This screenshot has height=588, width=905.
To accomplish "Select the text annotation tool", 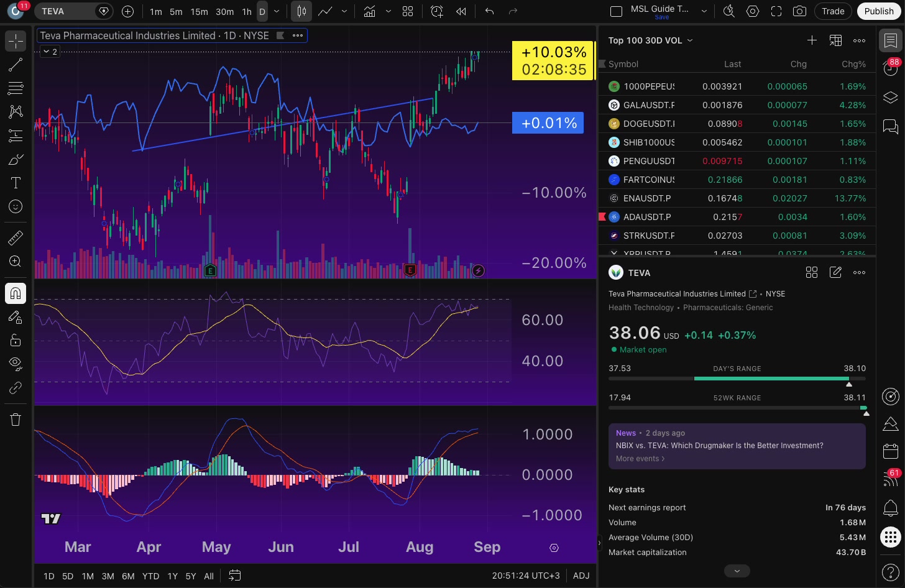I will click(x=16, y=183).
